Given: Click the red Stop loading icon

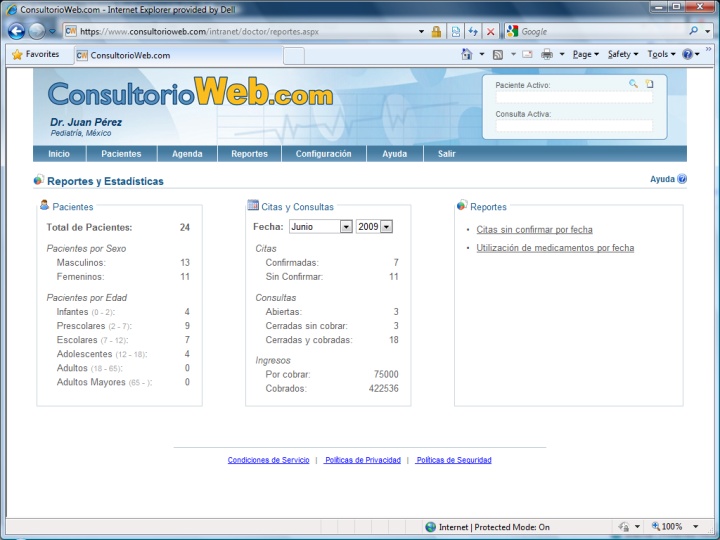Looking at the screenshot, I should pos(490,32).
